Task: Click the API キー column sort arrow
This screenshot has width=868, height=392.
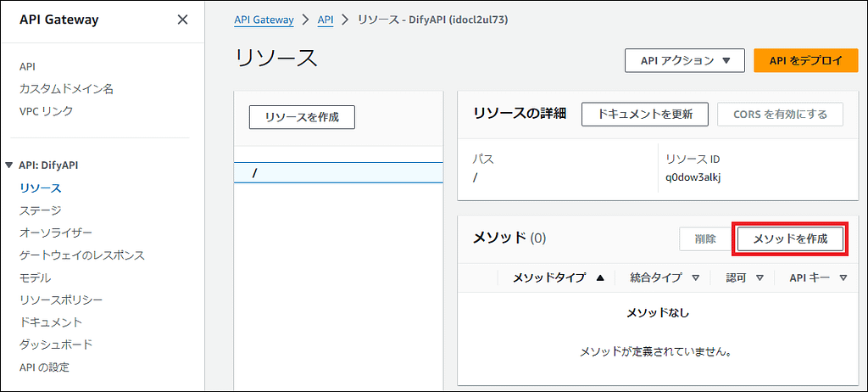Action: coord(843,277)
